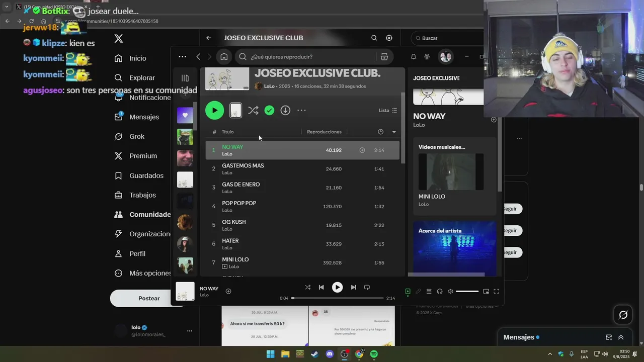The width and height of the screenshot is (644, 362).
Task: Select track HATER
Action: click(x=302, y=244)
